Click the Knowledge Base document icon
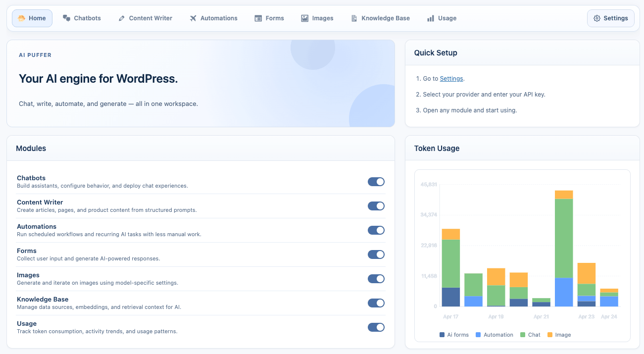Image resolution: width=644 pixels, height=354 pixels. 353,18
